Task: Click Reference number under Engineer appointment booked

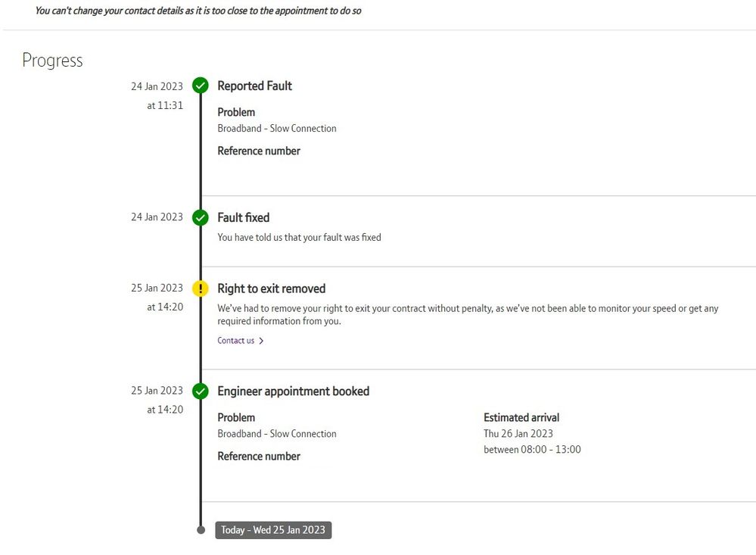Action: (259, 457)
